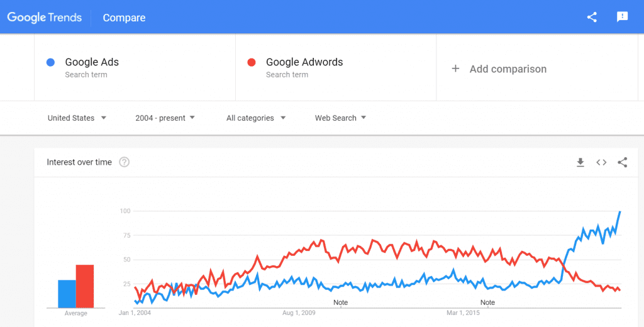Image resolution: width=644 pixels, height=327 pixels.
Task: Change the Web Search type dropdown
Action: pyautogui.click(x=340, y=118)
